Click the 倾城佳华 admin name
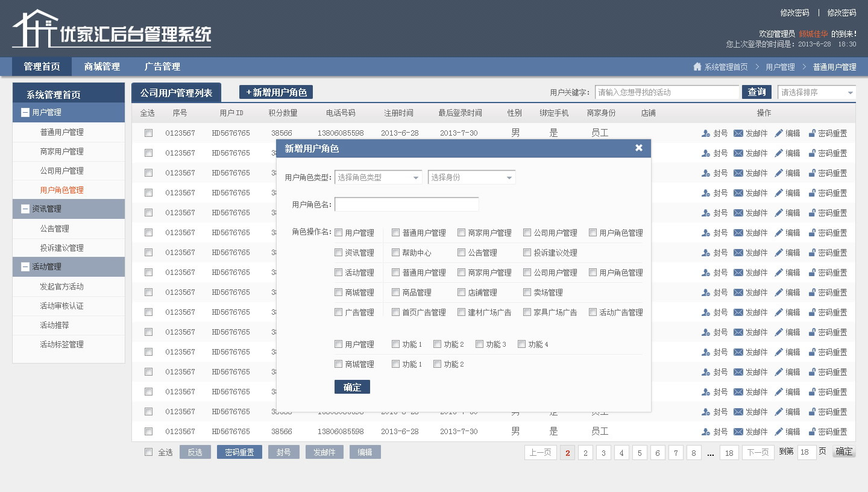The image size is (868, 492). [813, 34]
